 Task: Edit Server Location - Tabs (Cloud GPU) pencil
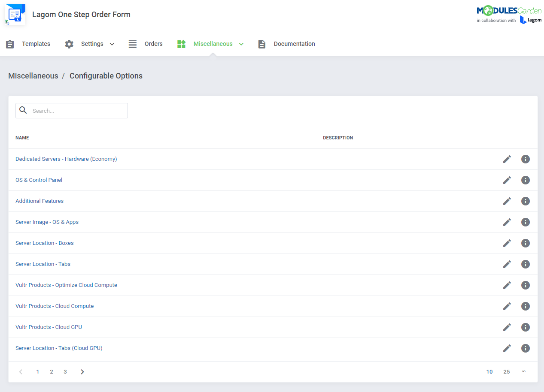coord(507,348)
